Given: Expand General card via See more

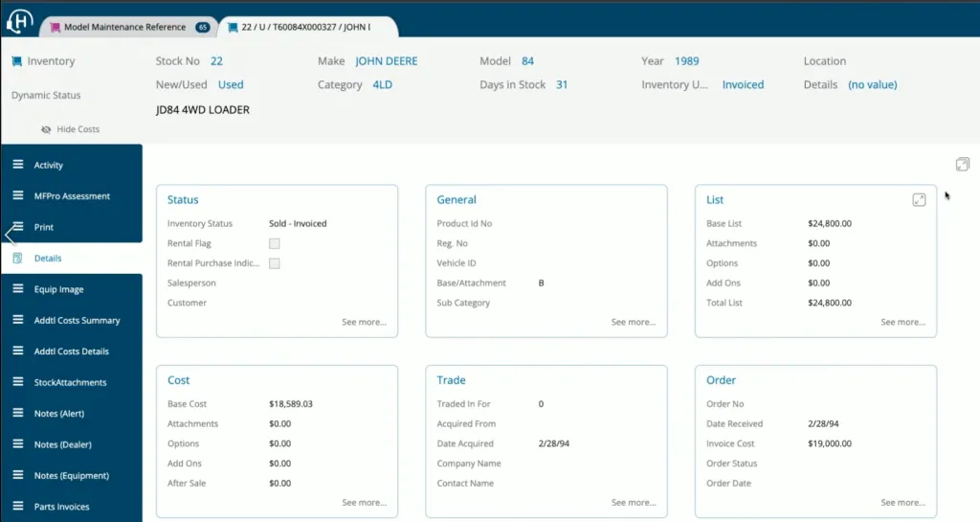Looking at the screenshot, I should coord(634,322).
